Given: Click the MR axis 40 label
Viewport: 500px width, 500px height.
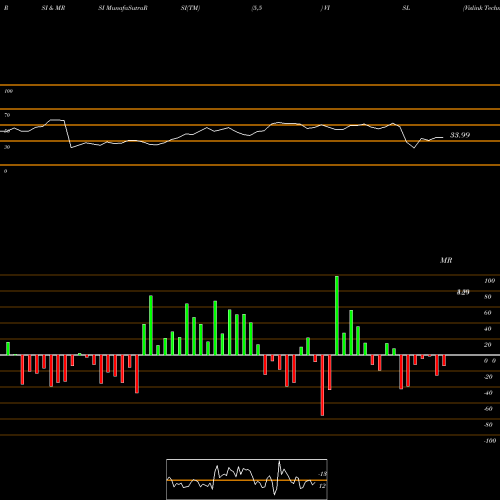Looking at the screenshot, I should point(488,329).
